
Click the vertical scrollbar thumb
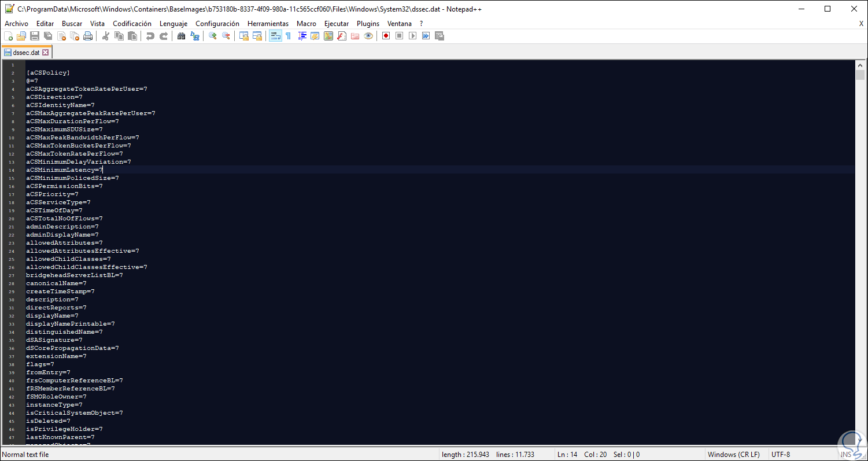tap(859, 75)
